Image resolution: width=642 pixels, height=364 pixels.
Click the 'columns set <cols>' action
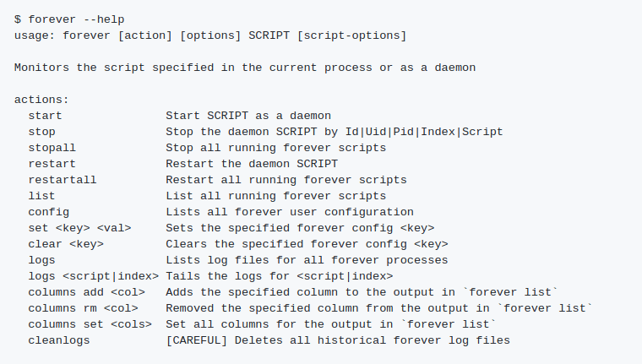pos(90,324)
